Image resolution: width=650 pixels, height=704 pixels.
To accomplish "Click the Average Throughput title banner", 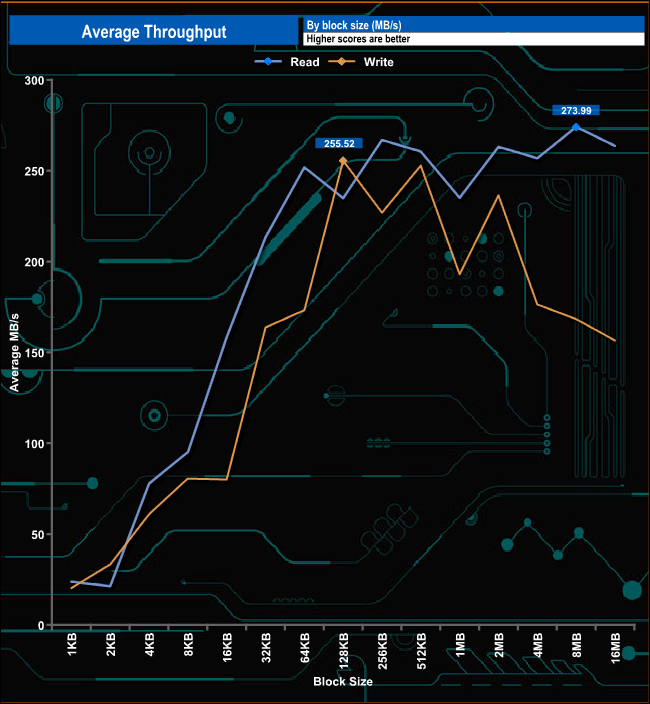I will pos(154,31).
